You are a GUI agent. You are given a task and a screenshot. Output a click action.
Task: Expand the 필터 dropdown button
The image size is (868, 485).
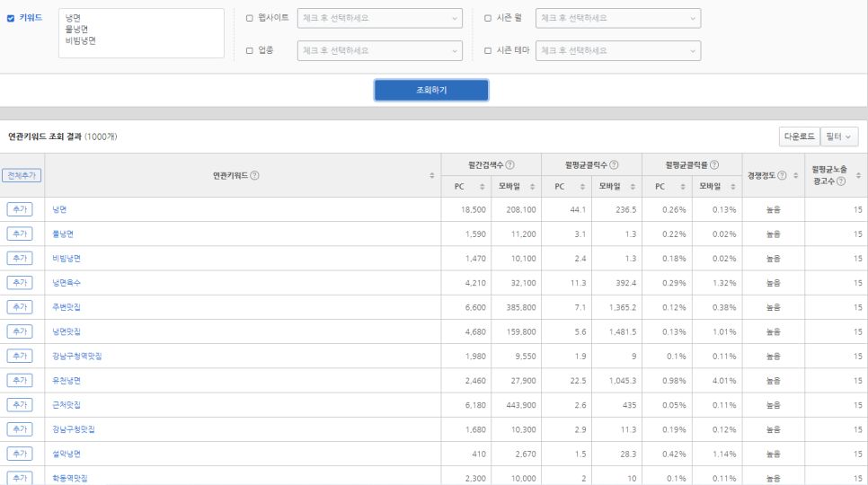pyautogui.click(x=839, y=137)
